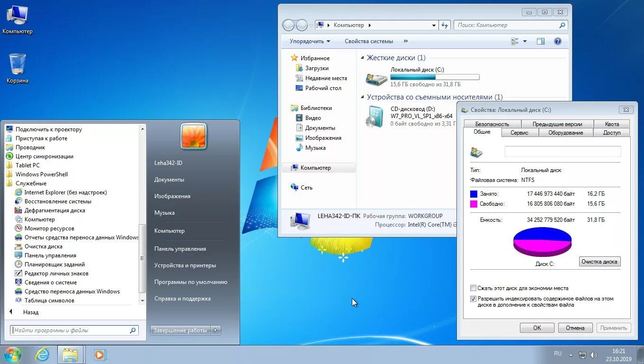The image size is (644, 364).
Task: Open recent pages dropdown near nav buttons
Action: 311,26
